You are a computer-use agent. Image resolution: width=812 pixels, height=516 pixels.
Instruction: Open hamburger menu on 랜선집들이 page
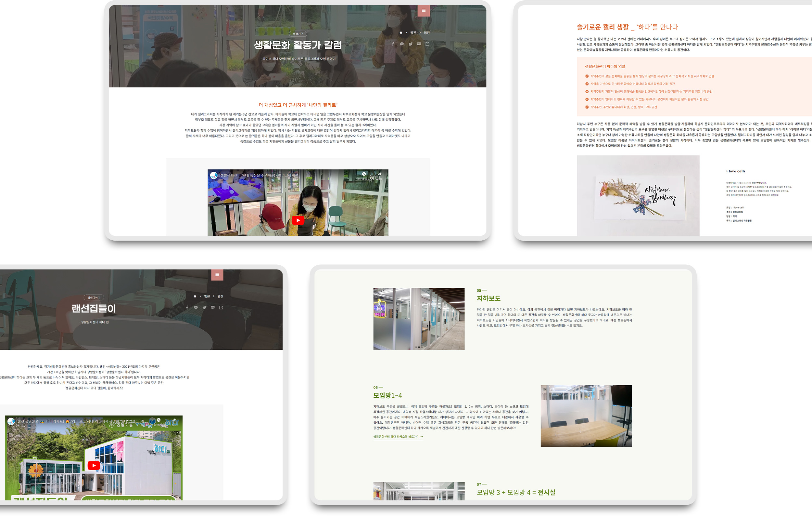(x=217, y=274)
